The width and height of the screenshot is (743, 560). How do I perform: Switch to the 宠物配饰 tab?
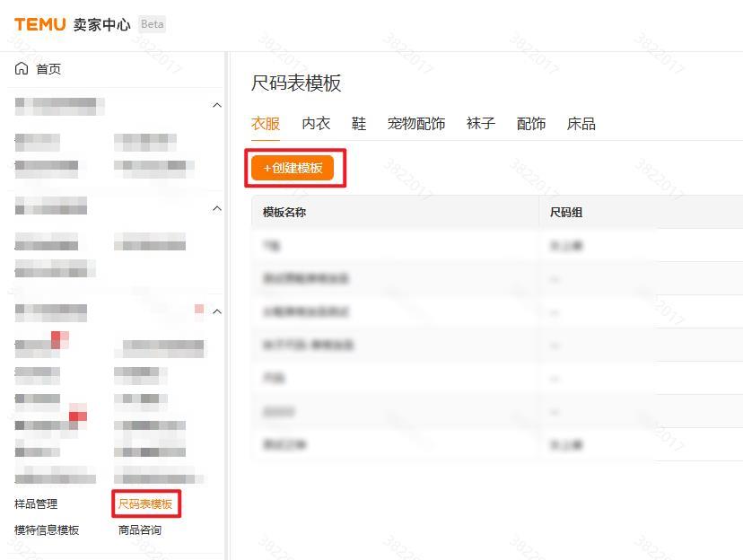(x=416, y=124)
